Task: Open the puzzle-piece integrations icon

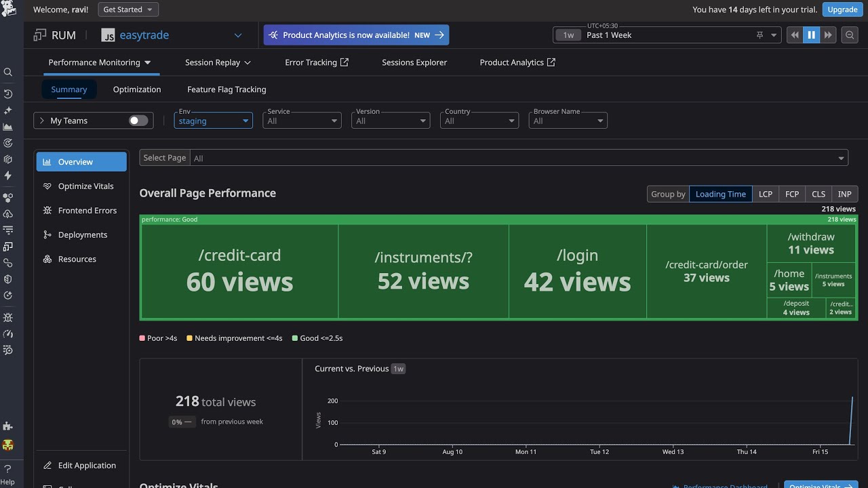Action: tap(8, 426)
